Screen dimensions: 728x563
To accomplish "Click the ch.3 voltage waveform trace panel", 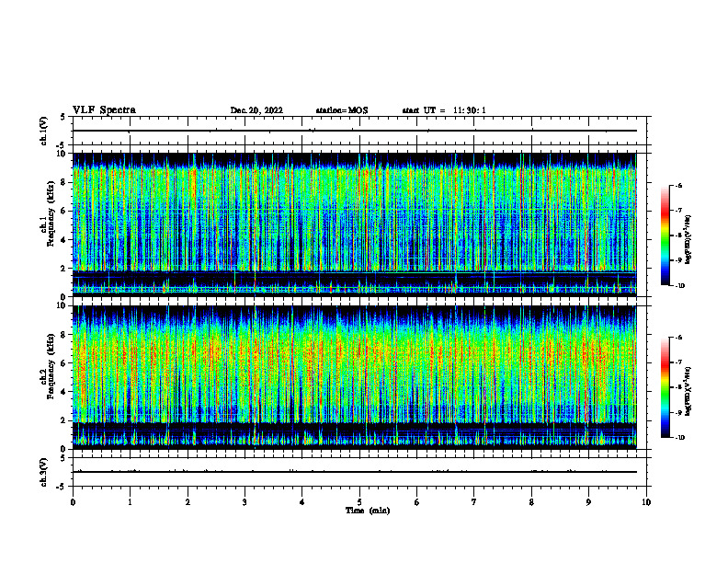I will pyautogui.click(x=359, y=472).
